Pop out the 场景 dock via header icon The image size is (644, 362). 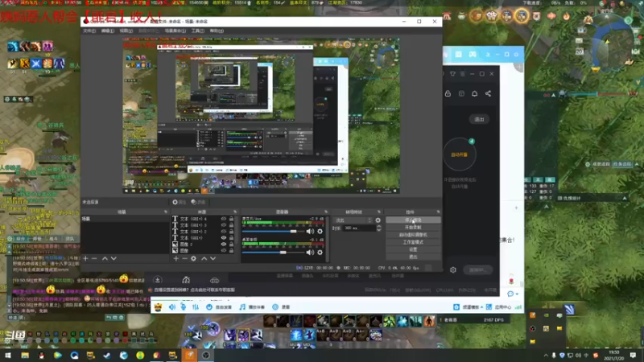pos(166,212)
